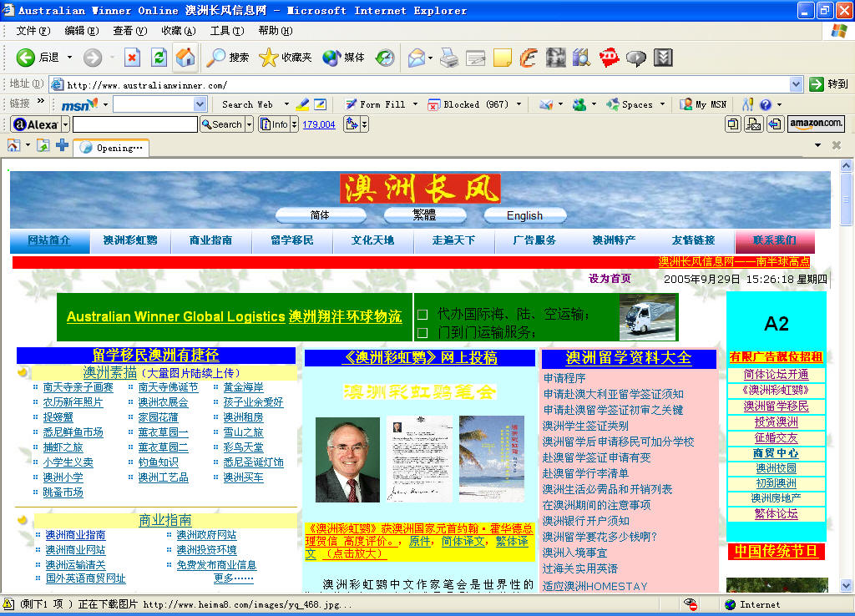
Task: Click the Print toolbar icon
Action: pyautogui.click(x=448, y=58)
